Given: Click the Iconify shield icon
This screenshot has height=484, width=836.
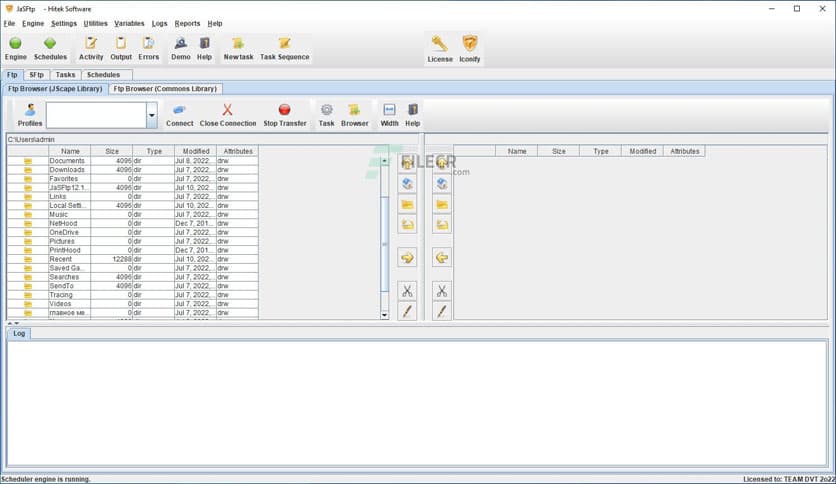Looking at the screenshot, I should [x=469, y=44].
